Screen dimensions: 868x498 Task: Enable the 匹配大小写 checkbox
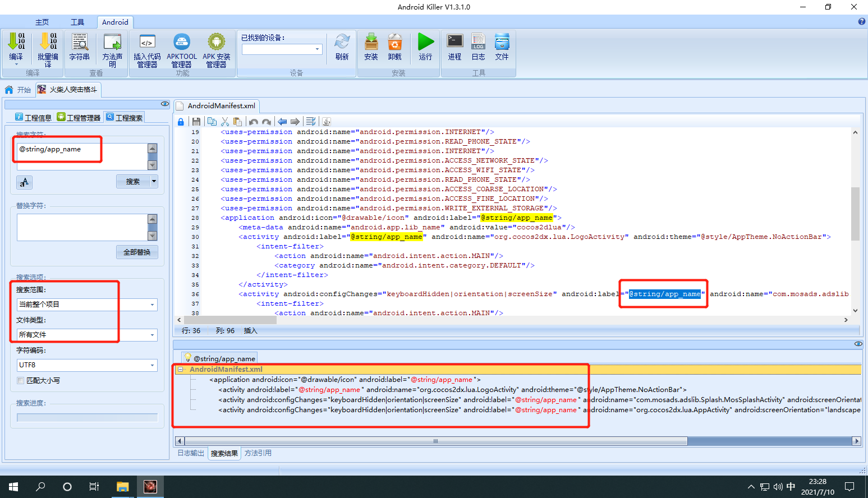pyautogui.click(x=21, y=380)
